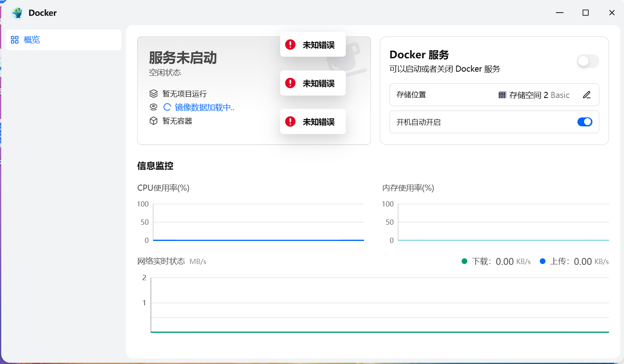This screenshot has height=364, width=624.
Task: Click the layers icon next to 暂无项目运行
Action: click(x=153, y=93)
